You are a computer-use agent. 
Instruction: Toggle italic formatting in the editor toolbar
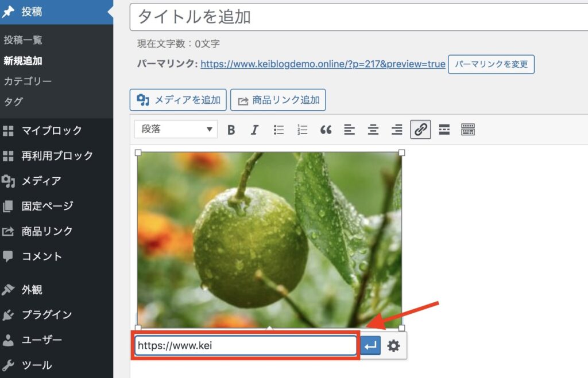pos(254,130)
